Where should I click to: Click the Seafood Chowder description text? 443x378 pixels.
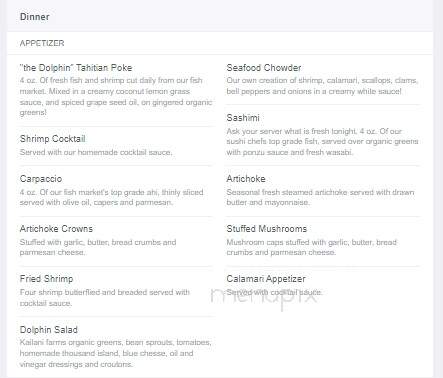[322, 86]
